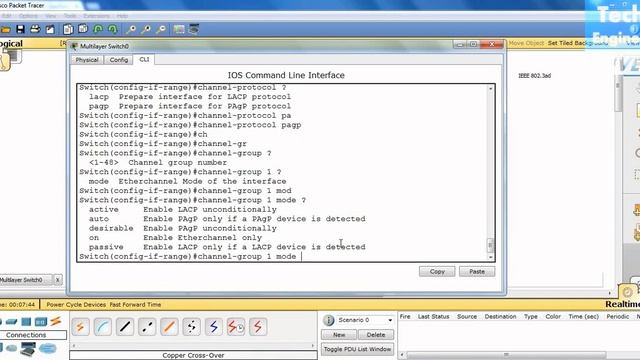The height and width of the screenshot is (360, 640).
Task: Close the Multilayer Switch0 taskbar entry X
Action: click(58, 280)
